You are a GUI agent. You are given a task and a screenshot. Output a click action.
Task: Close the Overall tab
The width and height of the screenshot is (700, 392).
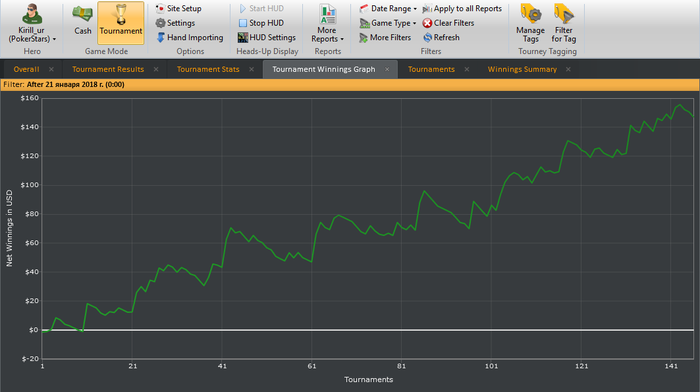point(51,69)
